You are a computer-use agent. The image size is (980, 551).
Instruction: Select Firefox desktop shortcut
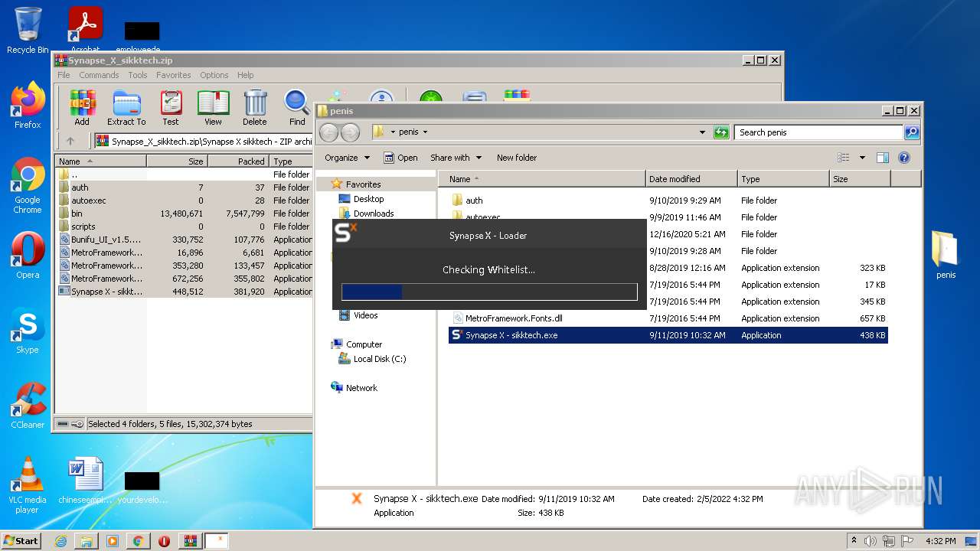point(28,106)
